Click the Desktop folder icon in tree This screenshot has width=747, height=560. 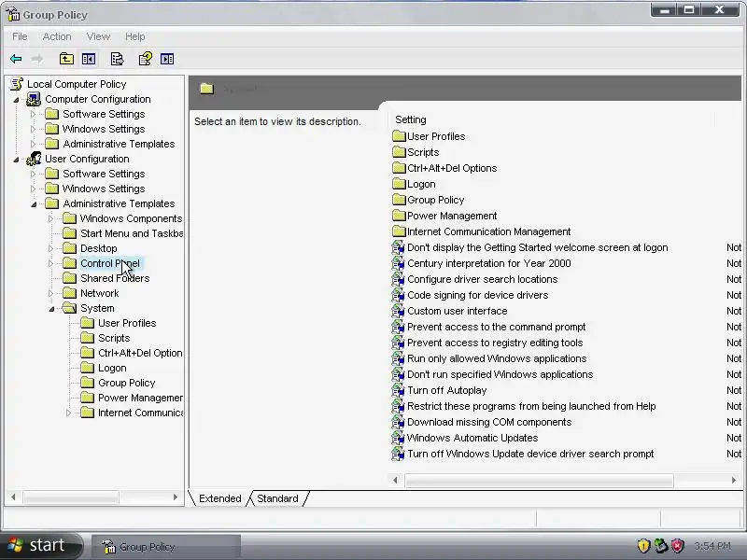69,248
